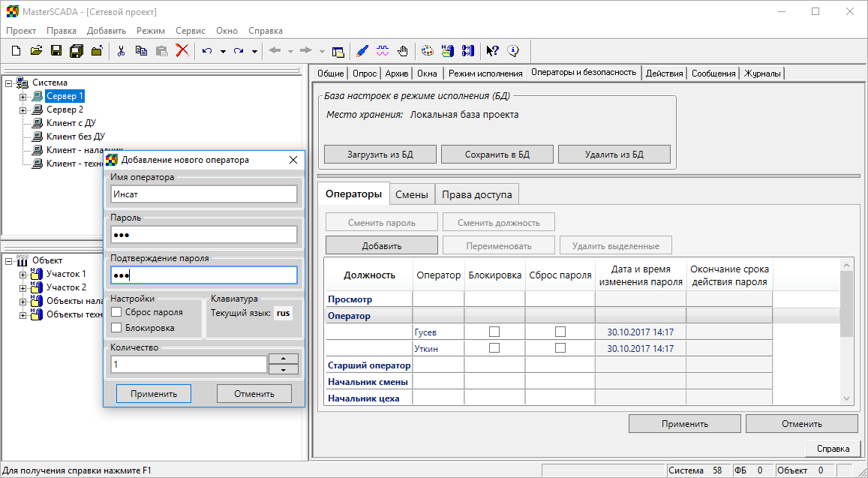Open the Режим menu
868x478 pixels.
(151, 31)
